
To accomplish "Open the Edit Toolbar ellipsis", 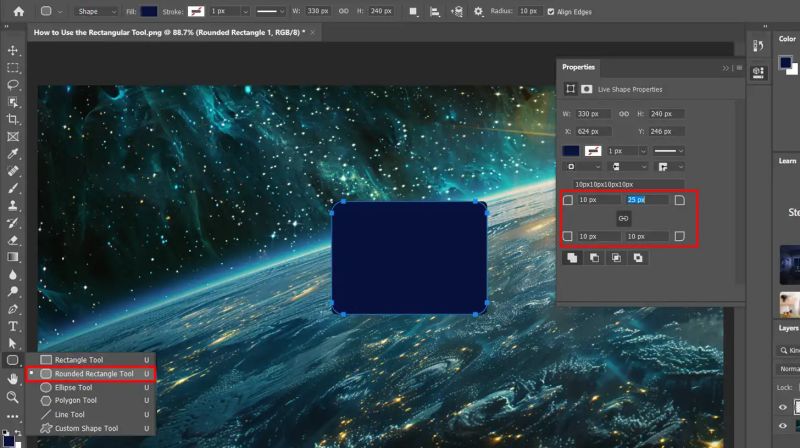I will pyautogui.click(x=13, y=416).
